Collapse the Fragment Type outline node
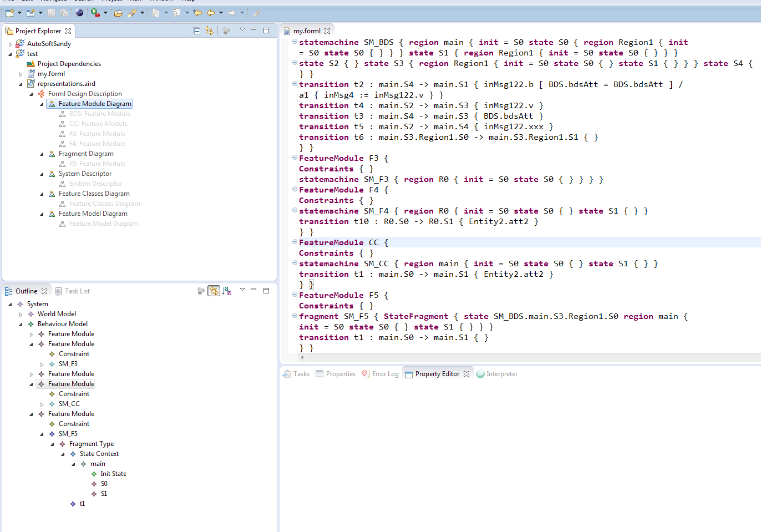Screen dimensions: 761x532 pos(52,444)
